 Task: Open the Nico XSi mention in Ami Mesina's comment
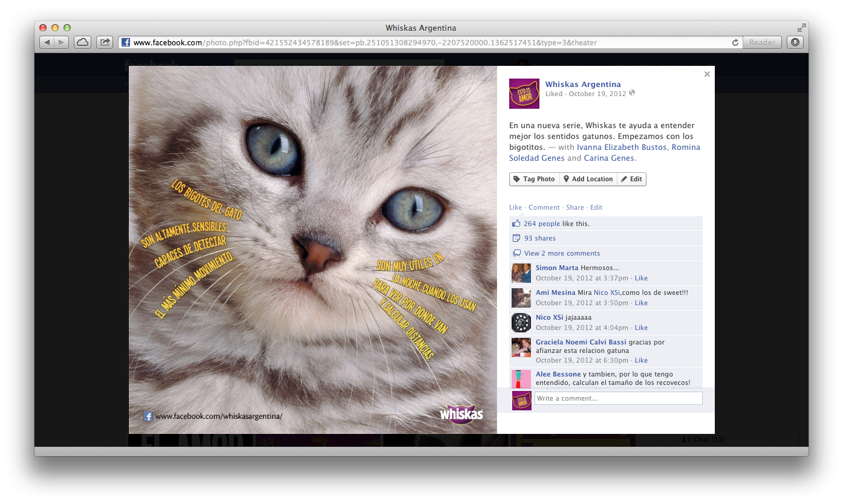(x=608, y=292)
